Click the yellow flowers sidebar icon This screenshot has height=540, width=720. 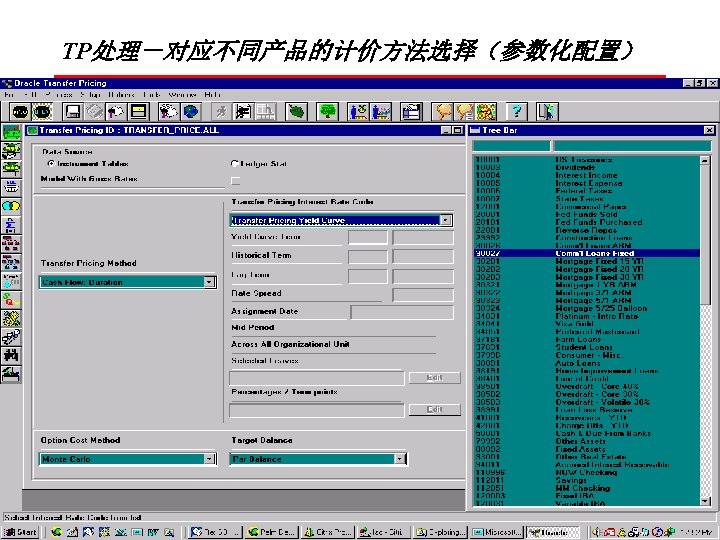pos(11,318)
